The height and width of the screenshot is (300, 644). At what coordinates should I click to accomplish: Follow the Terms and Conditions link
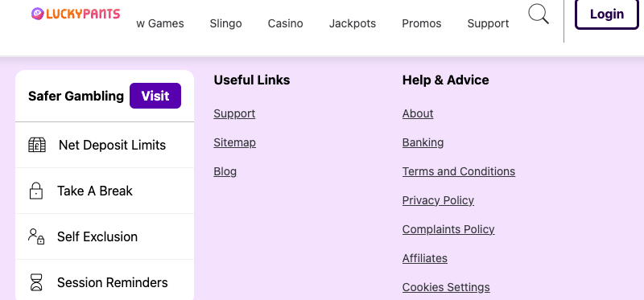click(459, 171)
